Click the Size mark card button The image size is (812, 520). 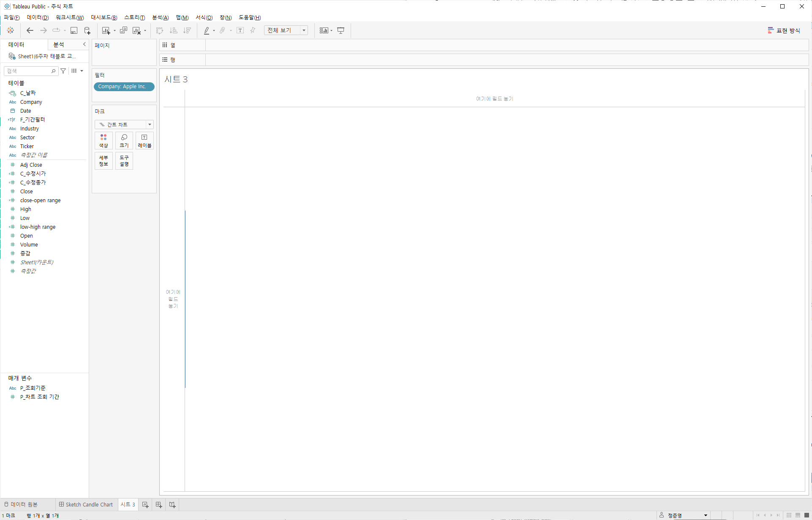[x=124, y=141]
